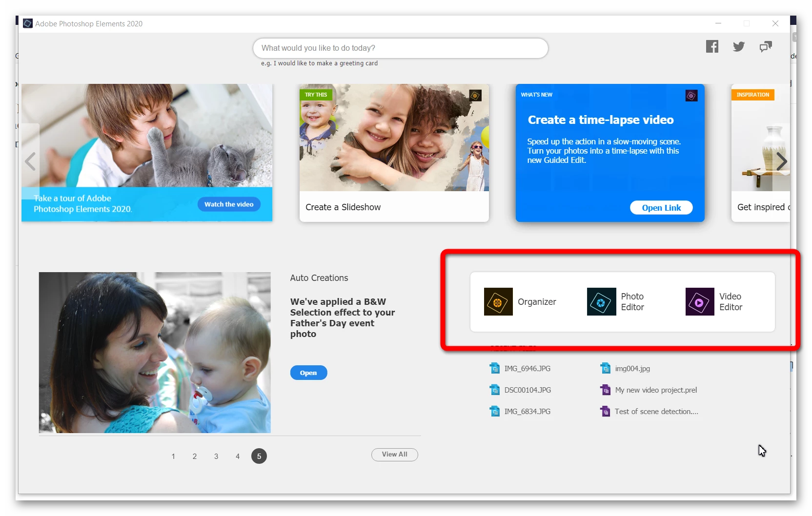Go to Auto Creations page 3
Viewport: 812px width, 516px height.
point(216,456)
